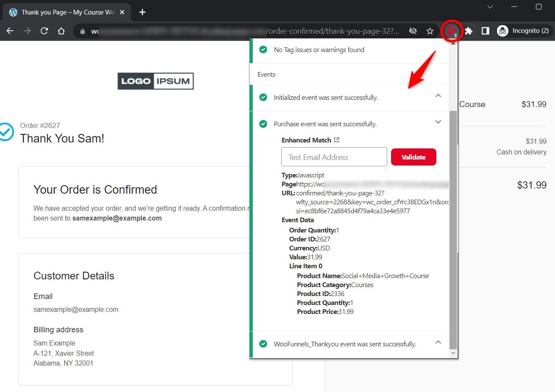This screenshot has width=555, height=392.
Task: Select the Thank you Page browser tab
Action: (x=64, y=12)
